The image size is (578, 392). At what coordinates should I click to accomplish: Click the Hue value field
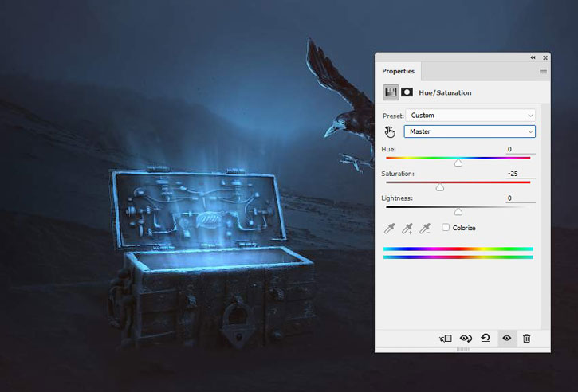pyautogui.click(x=521, y=149)
